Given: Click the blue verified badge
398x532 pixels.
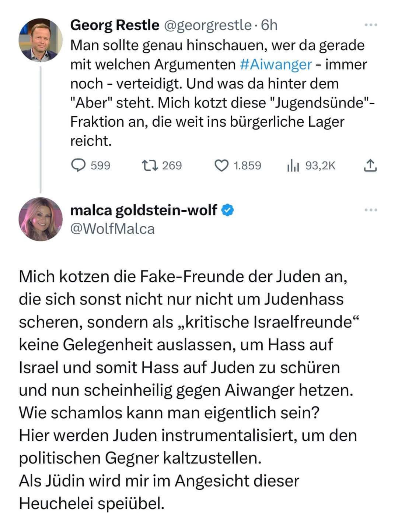Looking at the screenshot, I should click(228, 210).
